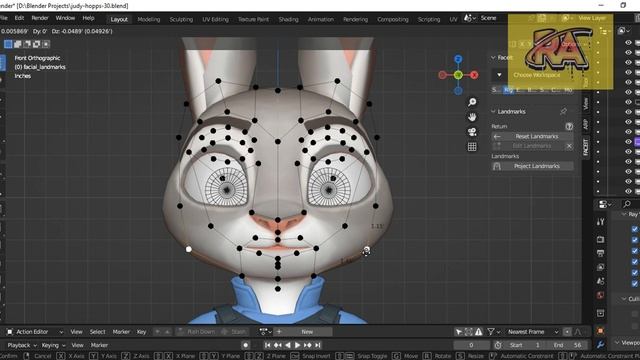Viewport: 640px width, 360px height.
Task: Open the Nearest Frame snapping dropdown
Action: pos(533,332)
